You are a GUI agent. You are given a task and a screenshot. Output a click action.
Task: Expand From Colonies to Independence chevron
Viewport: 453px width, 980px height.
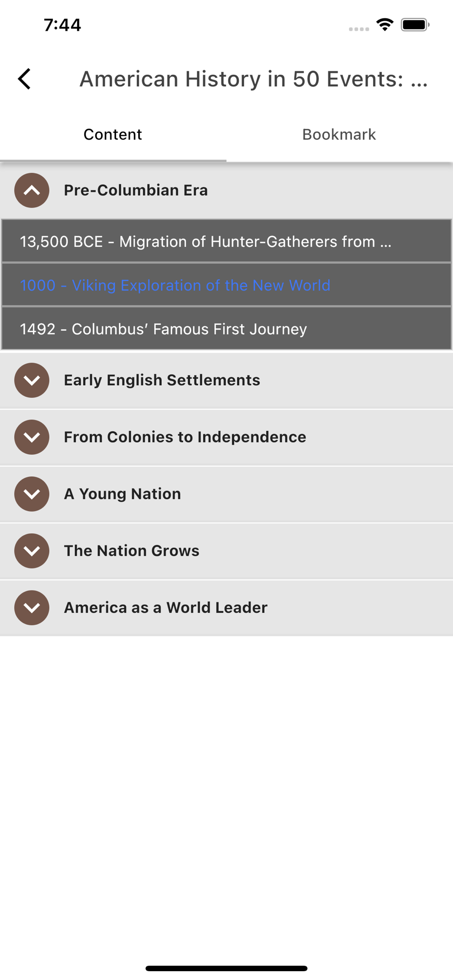tap(32, 437)
